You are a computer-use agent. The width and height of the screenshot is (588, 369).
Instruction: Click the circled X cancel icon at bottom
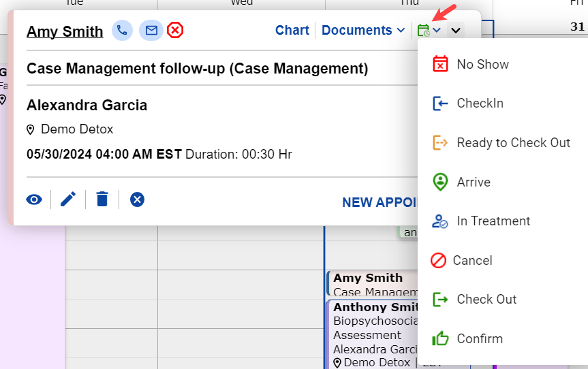coord(137,199)
